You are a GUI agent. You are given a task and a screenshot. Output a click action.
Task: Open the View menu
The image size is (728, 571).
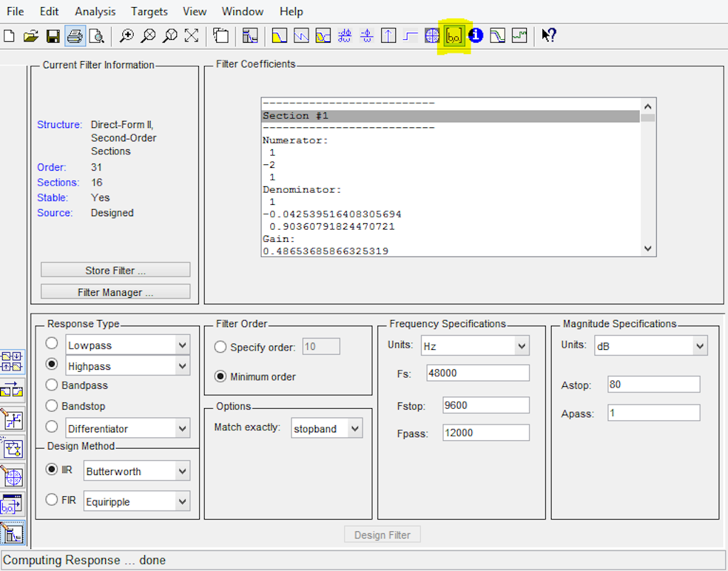(x=195, y=11)
